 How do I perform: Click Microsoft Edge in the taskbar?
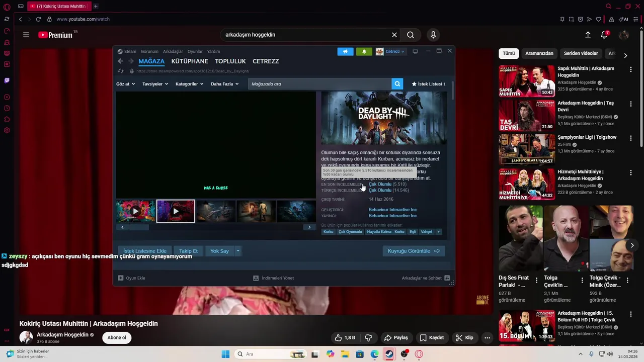(x=375, y=354)
